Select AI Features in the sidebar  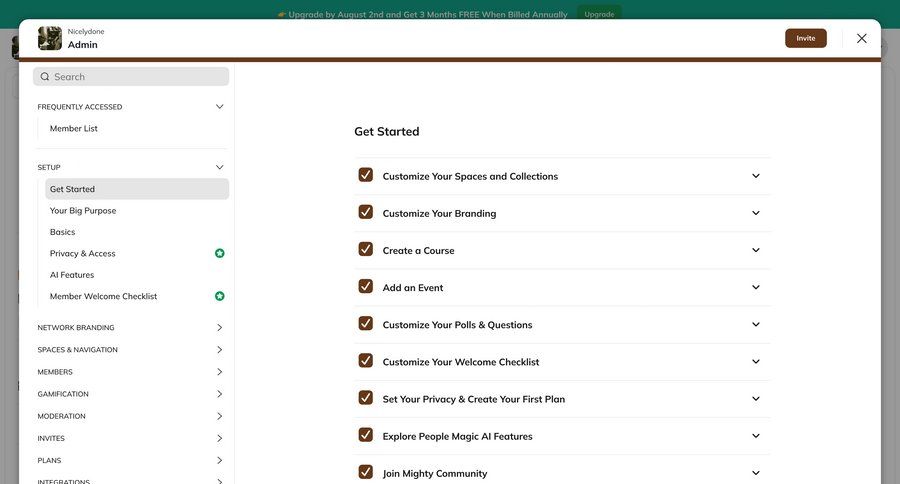click(x=72, y=275)
